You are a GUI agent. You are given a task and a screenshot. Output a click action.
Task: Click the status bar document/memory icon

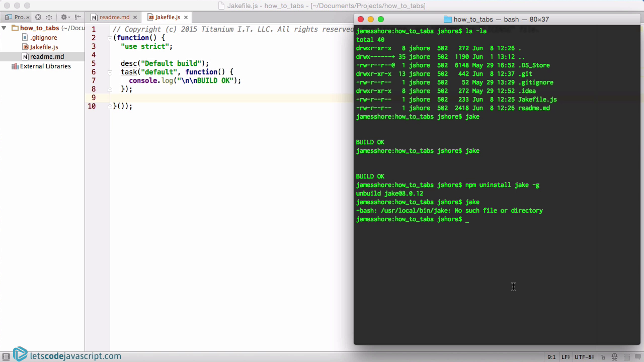point(627,357)
